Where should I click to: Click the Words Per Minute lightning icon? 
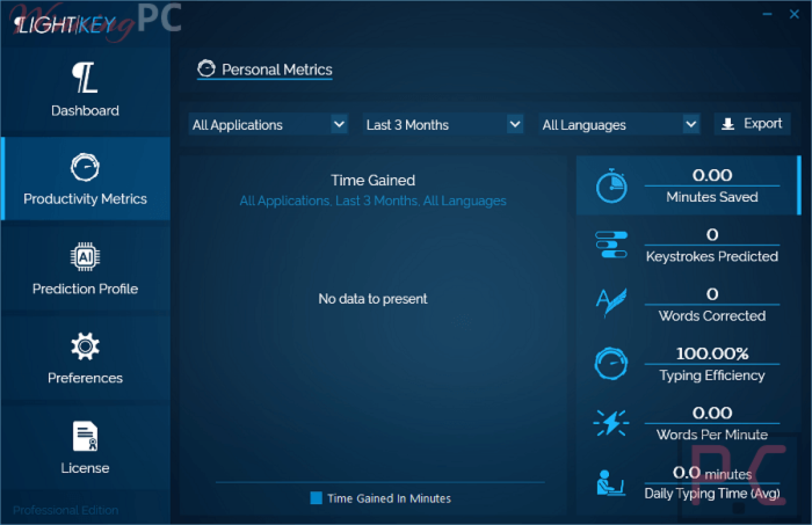[x=611, y=423]
